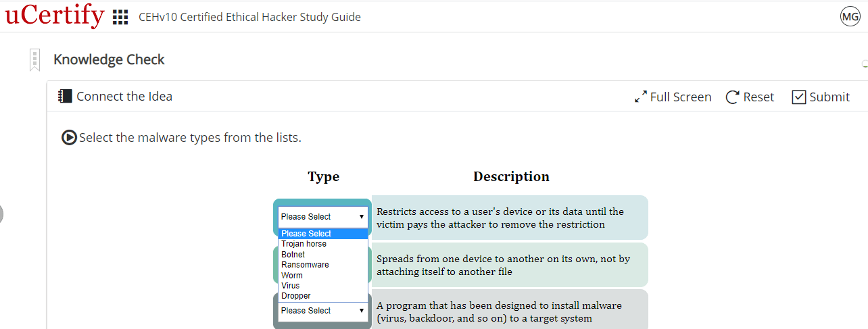The width and height of the screenshot is (868, 329).
Task: Open the first Please Select dropdown
Action: pyautogui.click(x=323, y=217)
